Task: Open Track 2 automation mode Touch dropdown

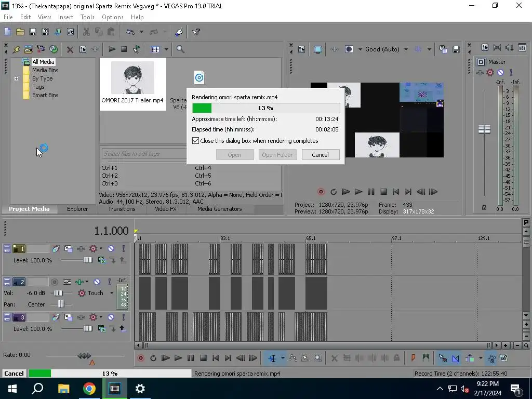Action: pyautogui.click(x=111, y=293)
